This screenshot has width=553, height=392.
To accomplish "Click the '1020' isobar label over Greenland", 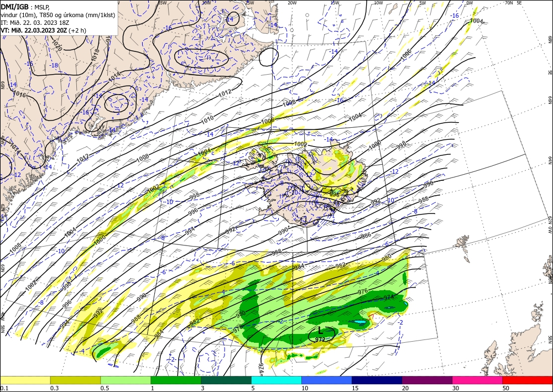I will tap(57, 45).
